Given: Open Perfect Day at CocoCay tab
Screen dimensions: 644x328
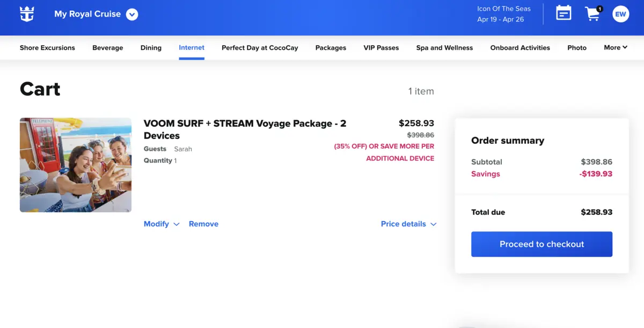Looking at the screenshot, I should pos(260,48).
